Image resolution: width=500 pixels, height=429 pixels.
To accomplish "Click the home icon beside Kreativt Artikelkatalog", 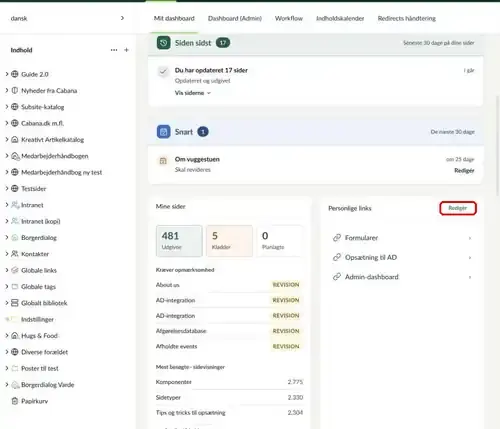I will [x=15, y=139].
